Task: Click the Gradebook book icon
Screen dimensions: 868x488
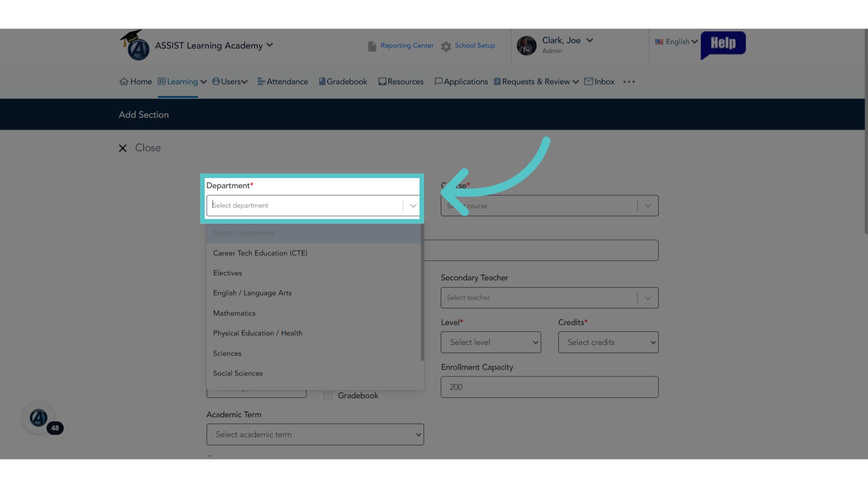Action: point(322,81)
